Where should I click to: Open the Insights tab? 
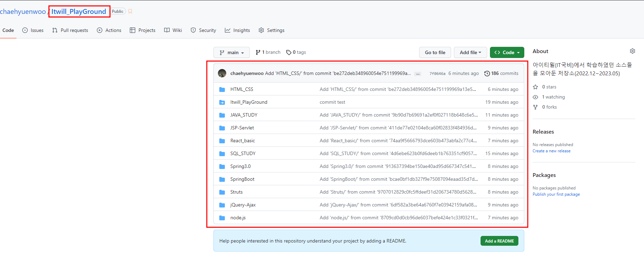[237, 30]
